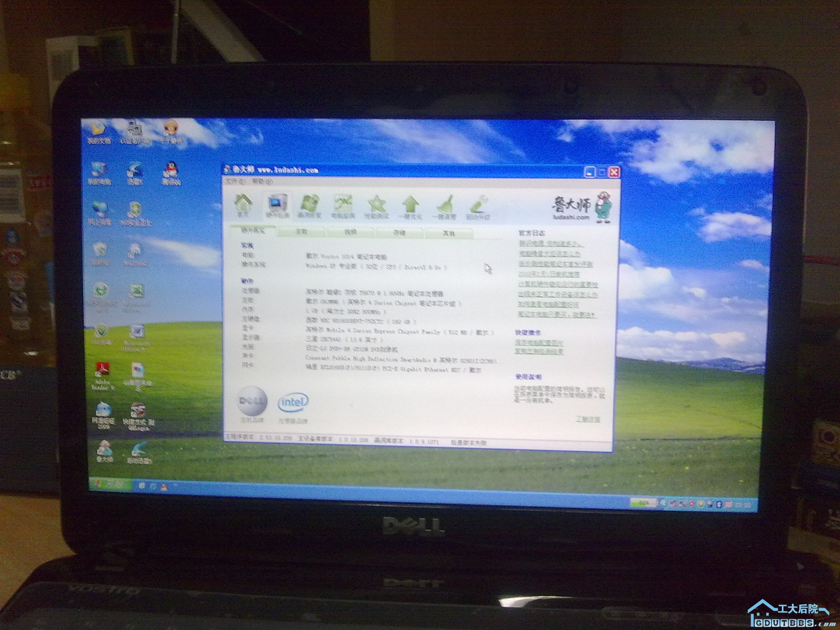Click the 了解详情 link at bottom right
840x630 pixels.
pyautogui.click(x=588, y=419)
